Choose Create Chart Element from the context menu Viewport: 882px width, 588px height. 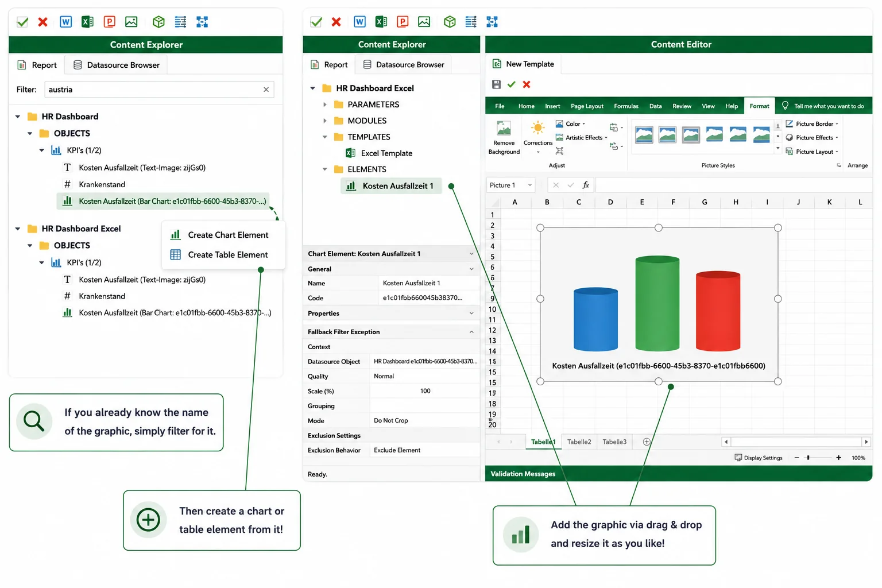click(x=223, y=235)
